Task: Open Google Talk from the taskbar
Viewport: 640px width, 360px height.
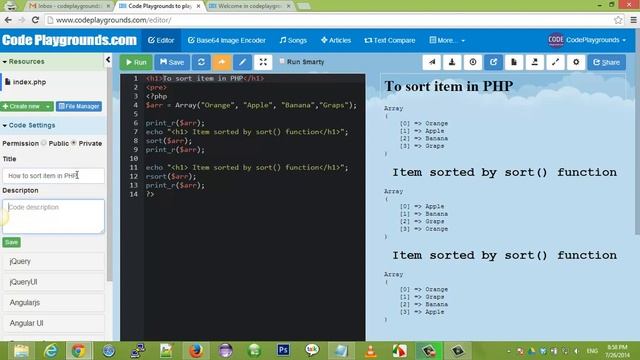Action: point(312,350)
